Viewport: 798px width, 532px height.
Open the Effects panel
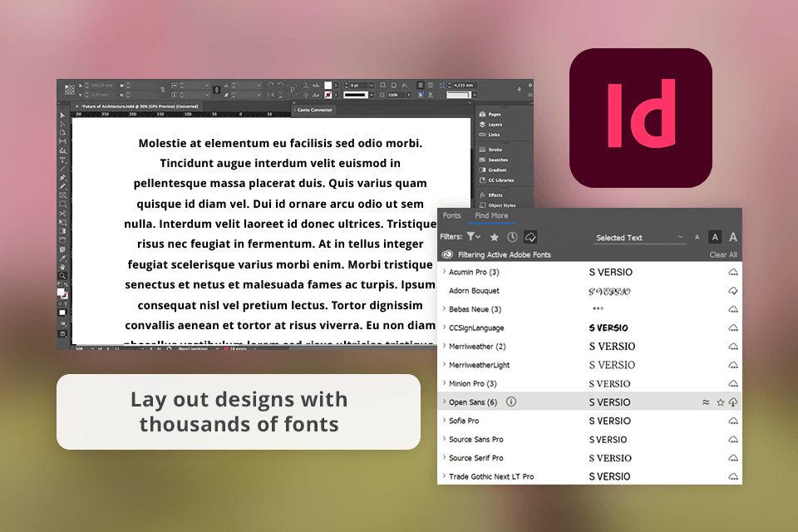491,195
